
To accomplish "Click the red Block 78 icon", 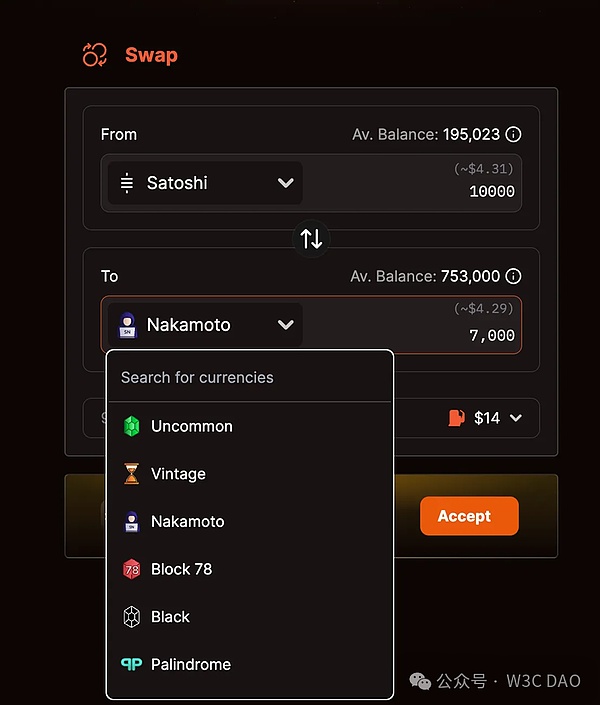I will (131, 569).
